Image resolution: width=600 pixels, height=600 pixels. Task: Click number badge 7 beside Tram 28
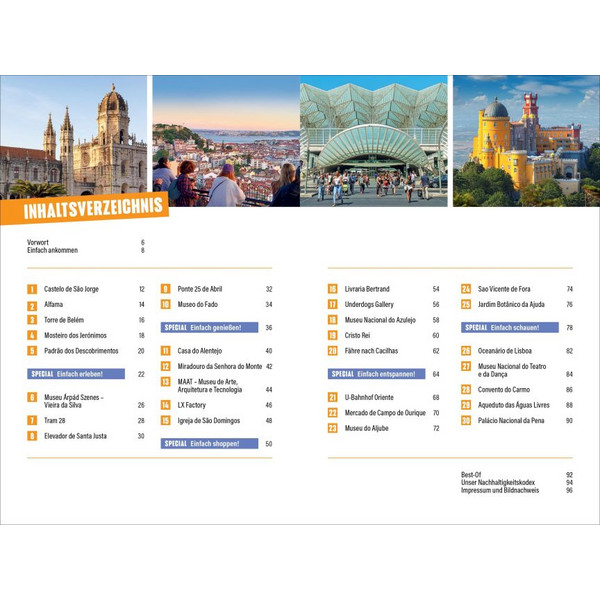tap(32, 421)
